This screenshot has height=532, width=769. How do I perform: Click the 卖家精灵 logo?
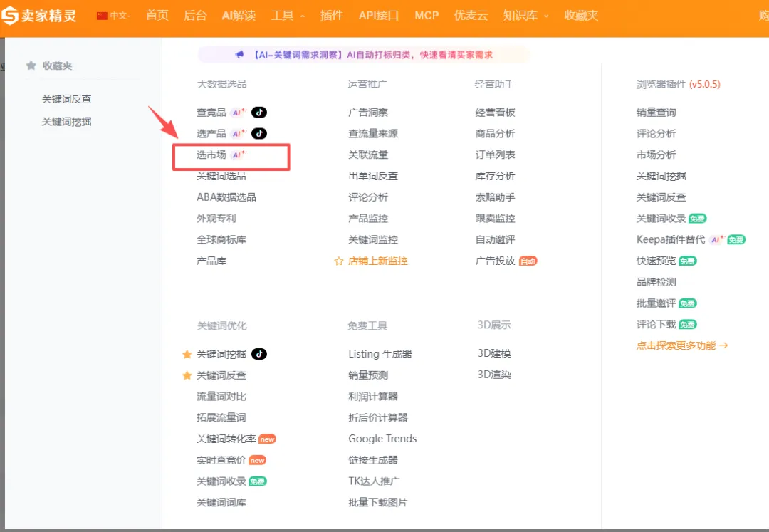click(x=38, y=16)
